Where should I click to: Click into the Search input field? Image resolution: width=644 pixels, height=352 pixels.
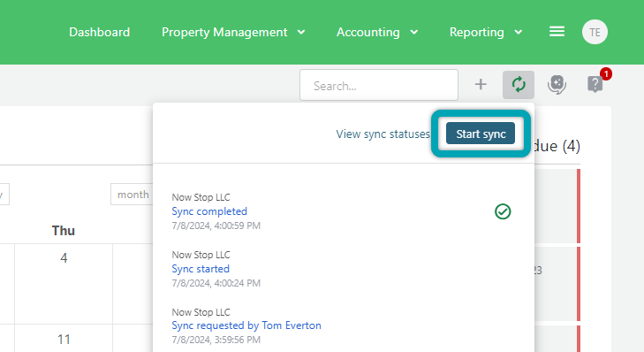(x=379, y=85)
